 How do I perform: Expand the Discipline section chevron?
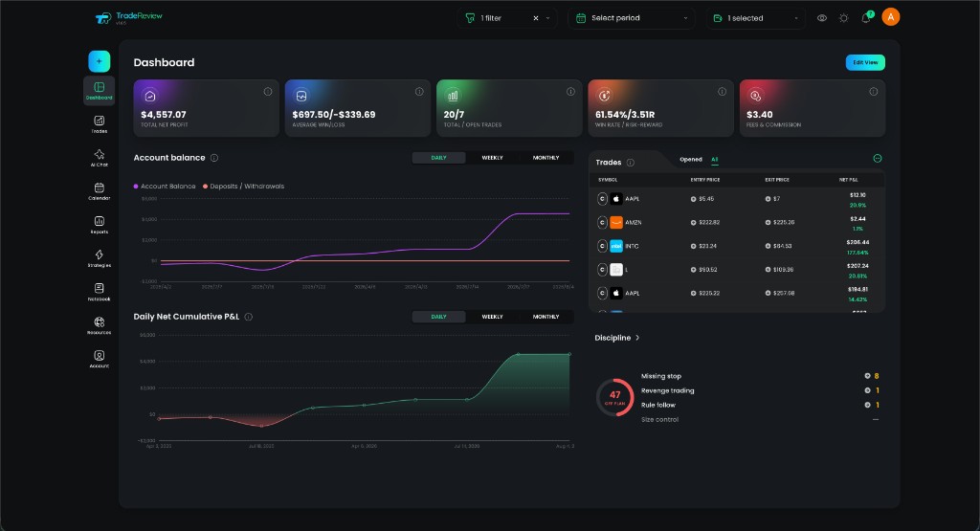pyautogui.click(x=637, y=338)
